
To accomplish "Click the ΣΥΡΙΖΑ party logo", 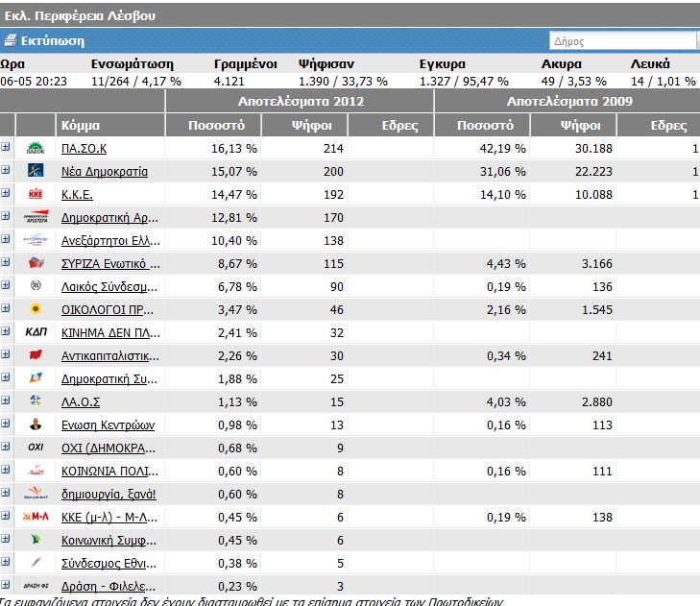I will [x=36, y=262].
